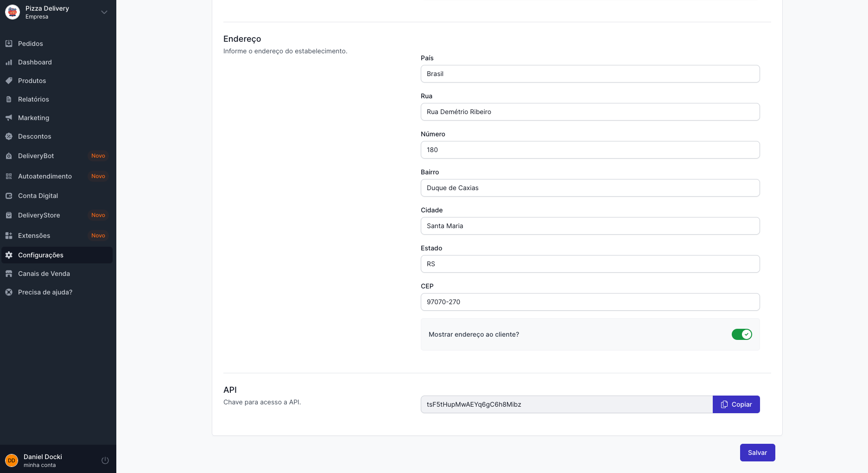This screenshot has height=473, width=868.
Task: Open the Relatórios menu item
Action: [x=33, y=99]
